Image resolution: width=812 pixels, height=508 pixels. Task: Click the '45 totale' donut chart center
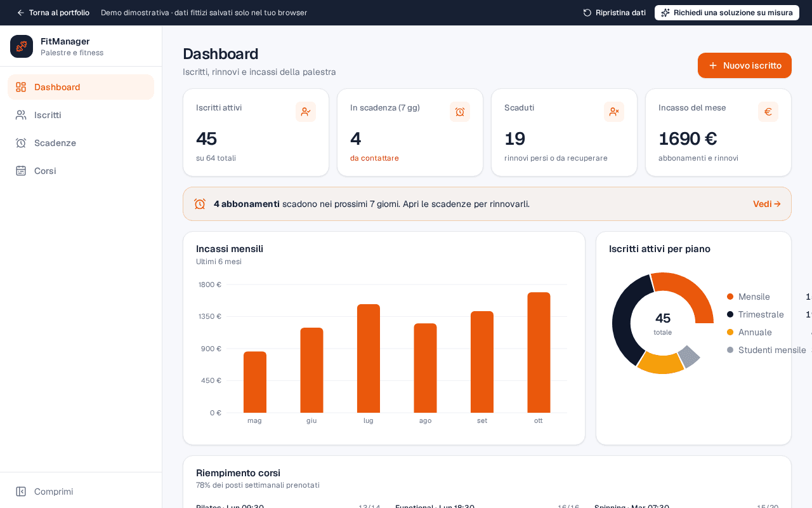click(x=663, y=323)
